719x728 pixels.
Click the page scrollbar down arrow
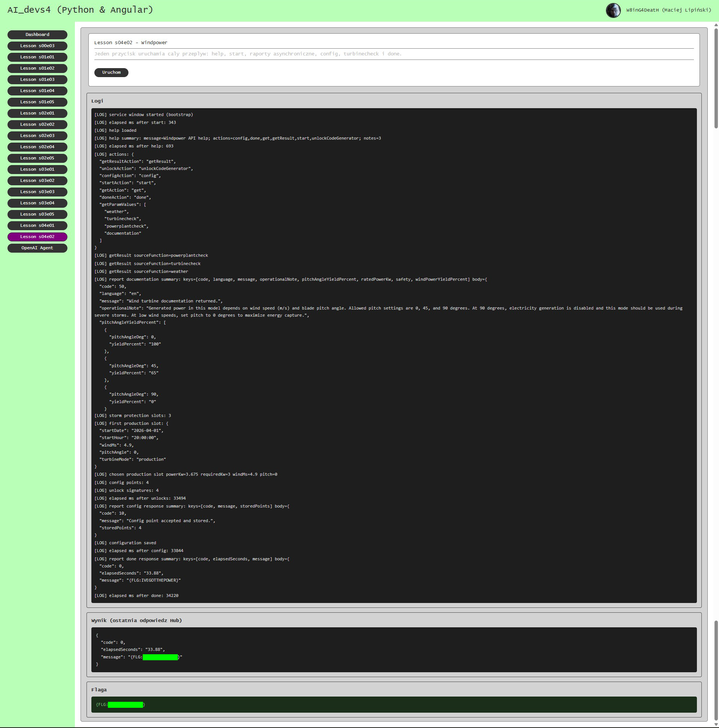click(x=716, y=725)
